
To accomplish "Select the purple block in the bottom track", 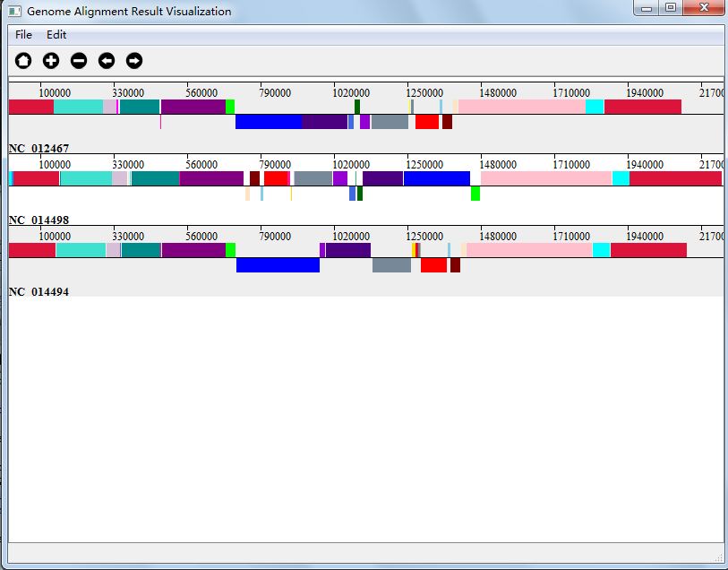I will [193, 250].
